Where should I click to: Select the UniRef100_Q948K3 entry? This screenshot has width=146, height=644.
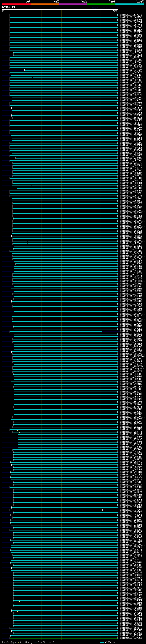point(131,40)
